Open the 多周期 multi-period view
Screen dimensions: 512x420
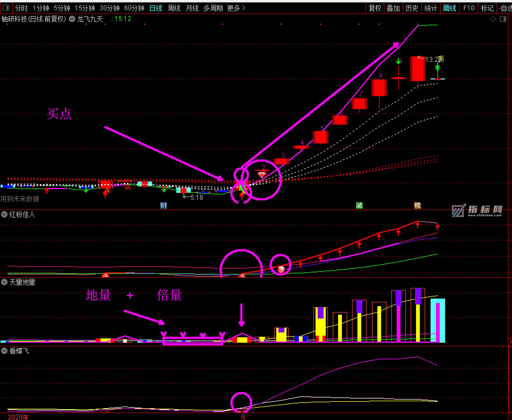213,8
